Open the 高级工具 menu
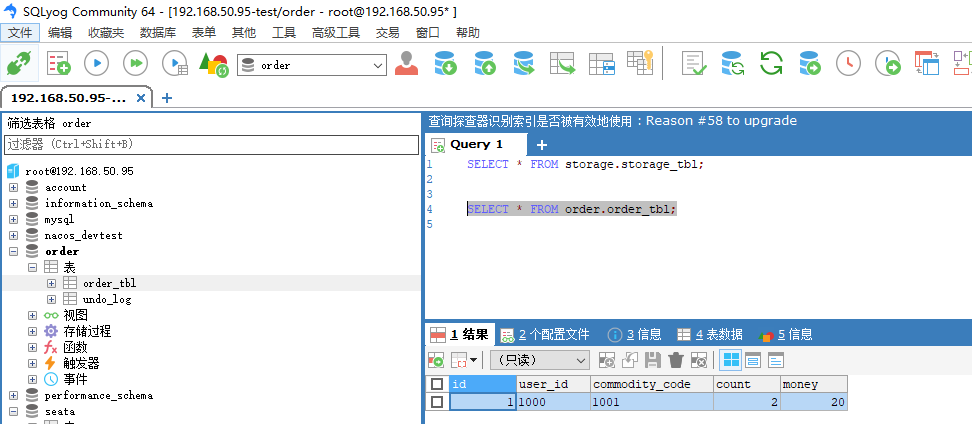 [336, 33]
